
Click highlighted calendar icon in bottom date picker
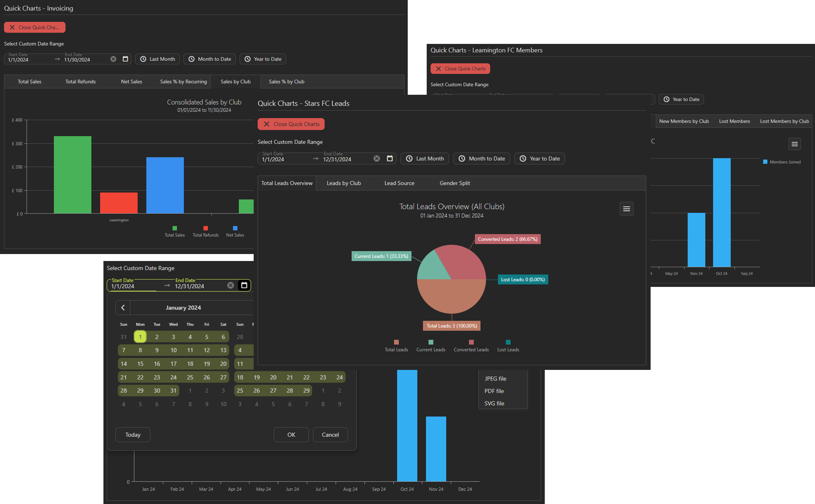[x=244, y=285]
